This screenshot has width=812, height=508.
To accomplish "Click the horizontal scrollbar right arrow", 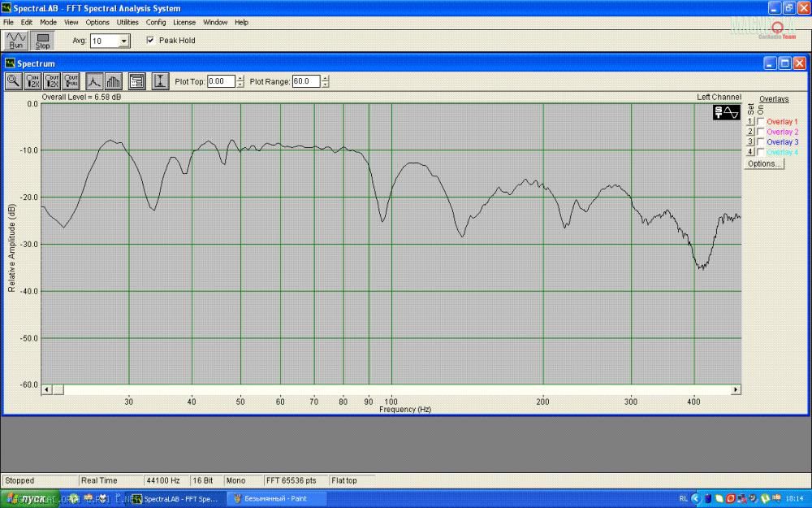I will [736, 389].
